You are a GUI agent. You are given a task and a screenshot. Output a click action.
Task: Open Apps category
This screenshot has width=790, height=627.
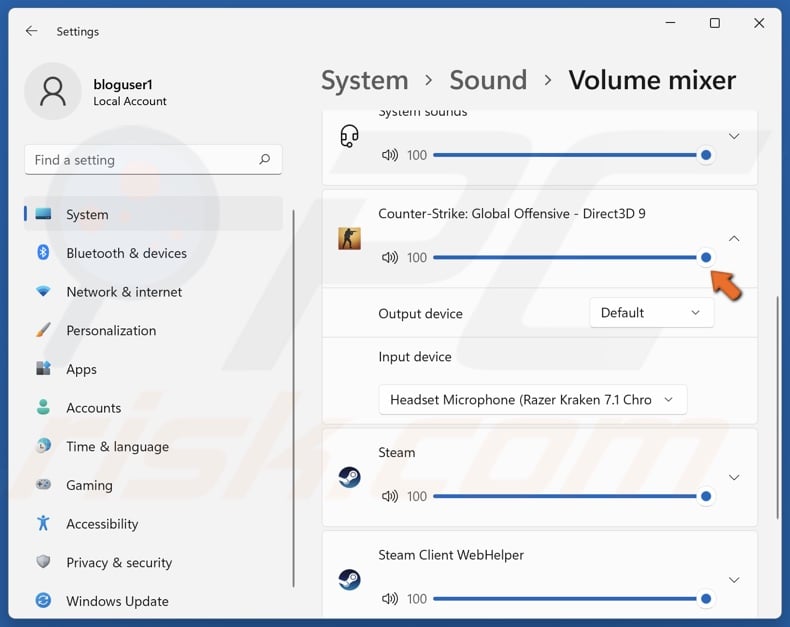153,369
